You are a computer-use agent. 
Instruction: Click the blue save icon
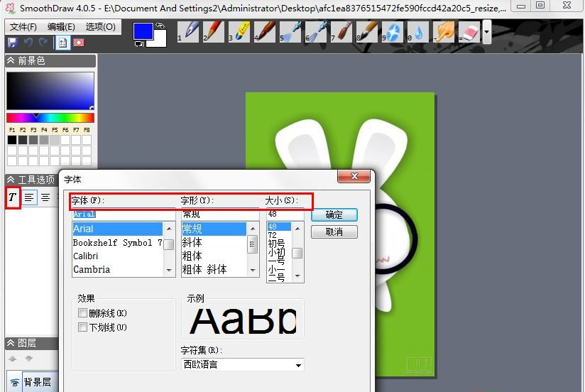click(x=12, y=43)
